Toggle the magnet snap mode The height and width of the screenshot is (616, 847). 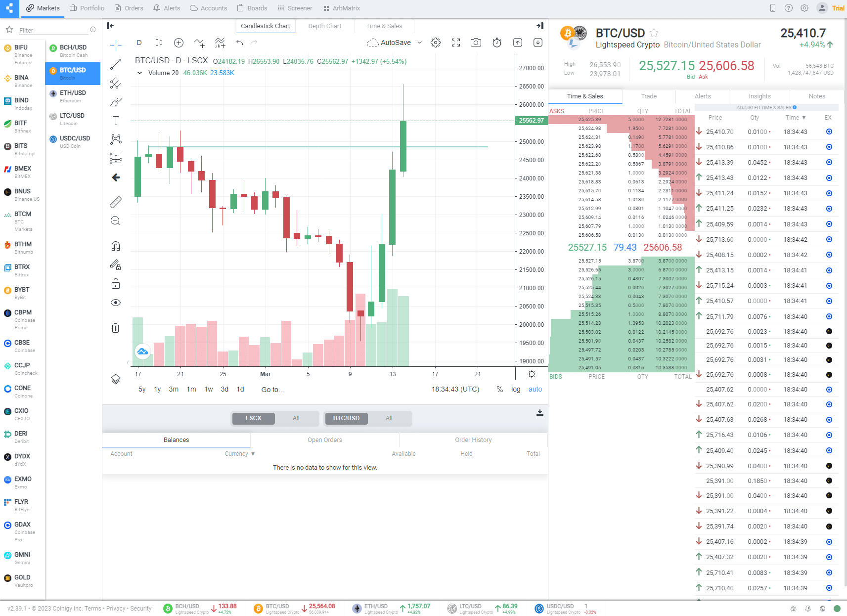116,246
